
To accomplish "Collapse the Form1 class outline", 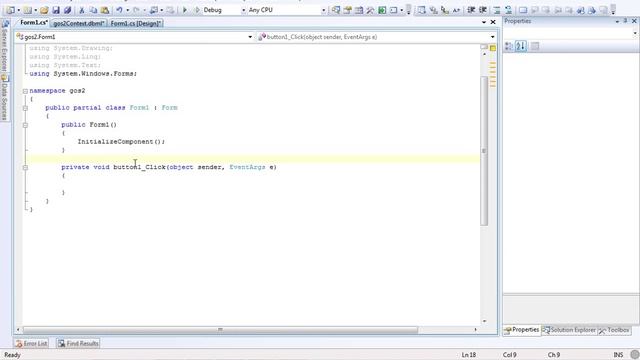I will [25, 108].
